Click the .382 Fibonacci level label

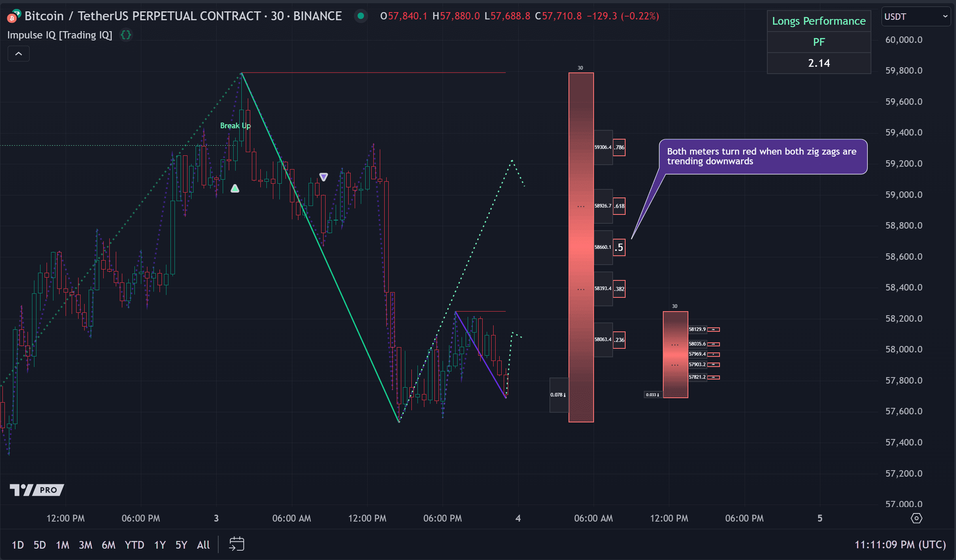click(x=619, y=289)
